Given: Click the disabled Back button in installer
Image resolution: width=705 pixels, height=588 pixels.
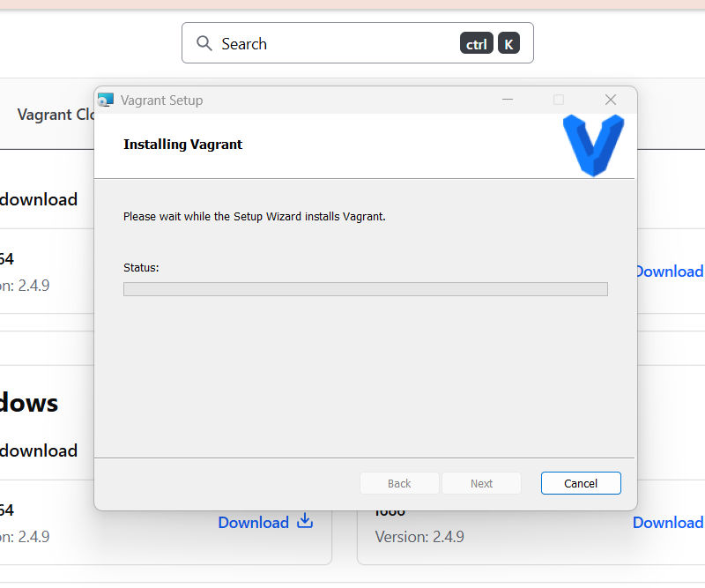Looking at the screenshot, I should (x=399, y=483).
